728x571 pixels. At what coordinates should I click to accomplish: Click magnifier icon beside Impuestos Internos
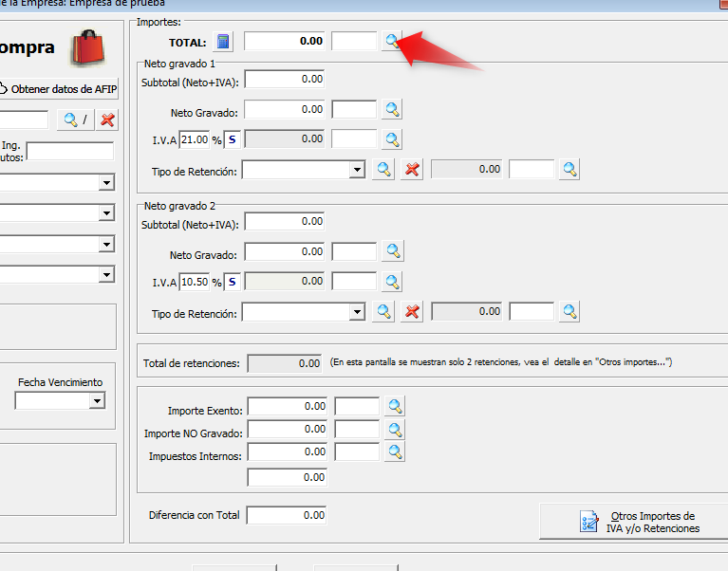pos(394,452)
